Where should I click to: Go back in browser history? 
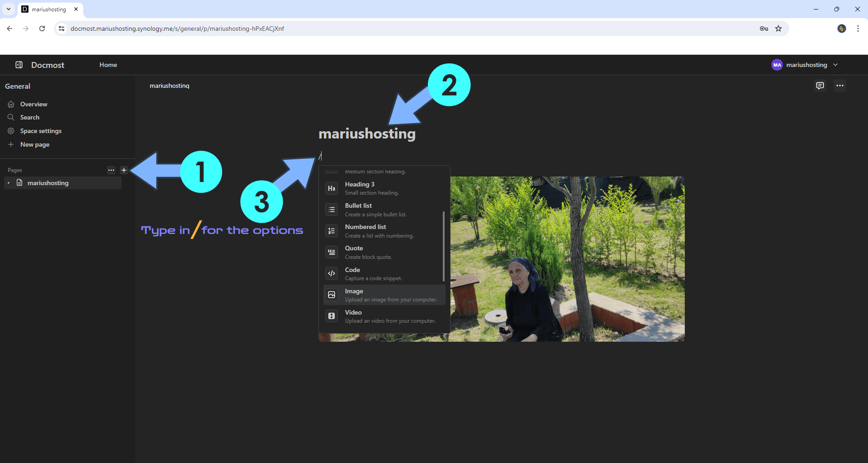click(x=9, y=29)
